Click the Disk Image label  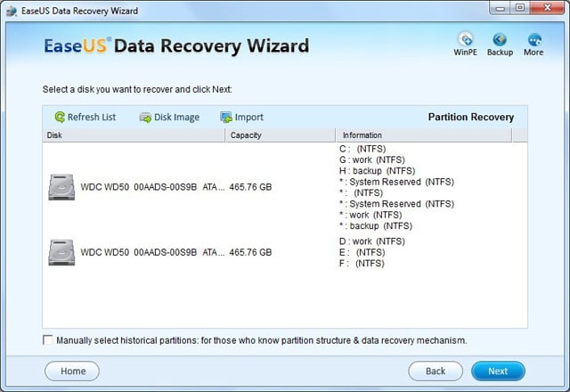176,117
